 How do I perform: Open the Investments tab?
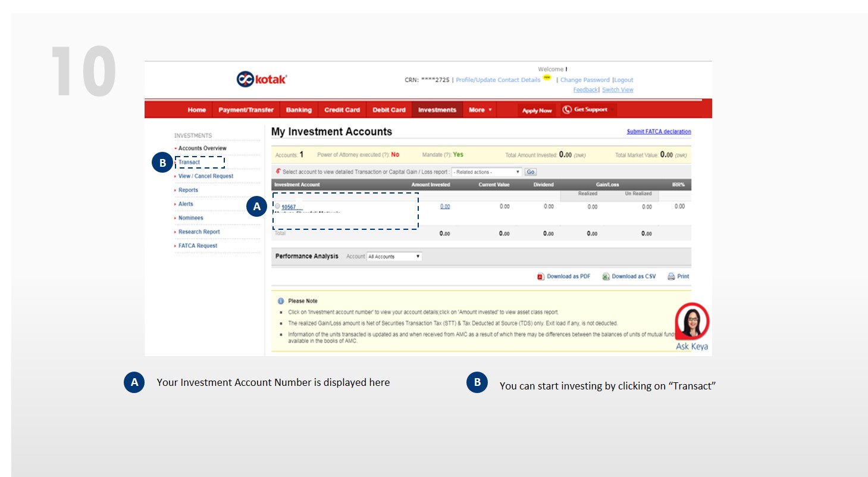(x=437, y=110)
